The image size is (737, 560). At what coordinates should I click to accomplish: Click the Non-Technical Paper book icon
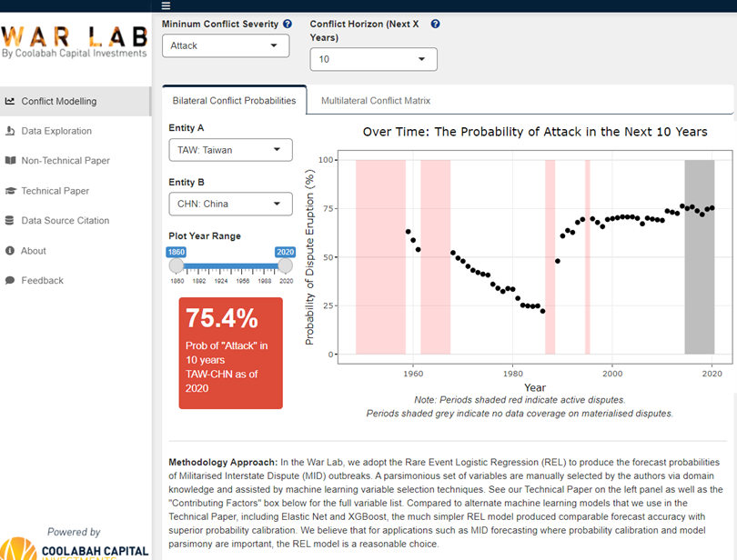point(10,161)
